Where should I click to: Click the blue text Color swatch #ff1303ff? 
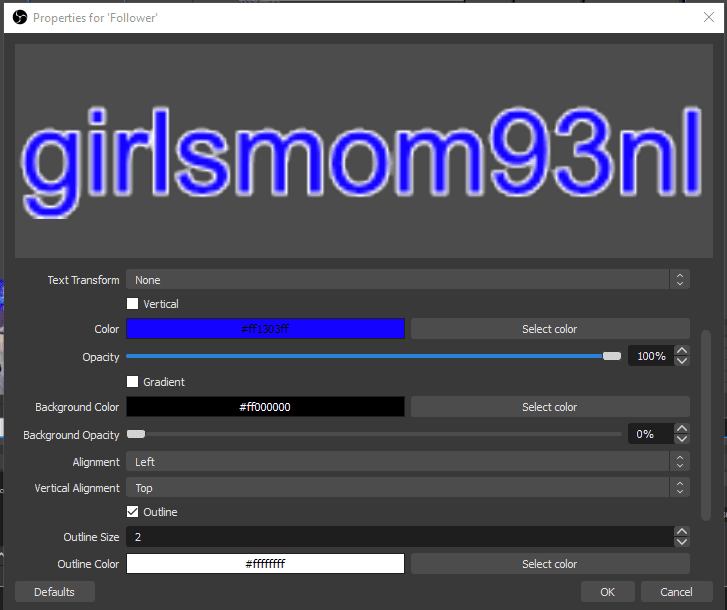coord(265,329)
